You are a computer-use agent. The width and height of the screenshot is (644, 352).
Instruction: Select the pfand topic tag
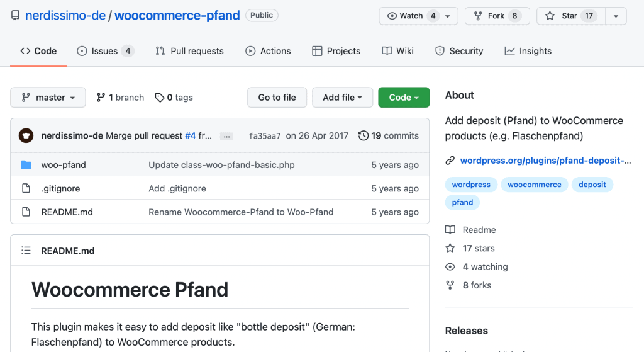click(x=462, y=202)
